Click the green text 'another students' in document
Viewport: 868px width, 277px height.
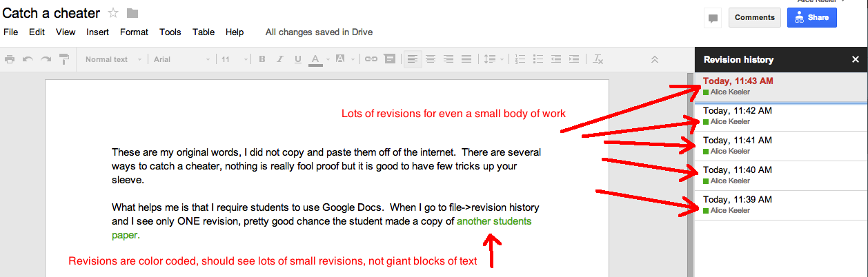[x=494, y=221]
